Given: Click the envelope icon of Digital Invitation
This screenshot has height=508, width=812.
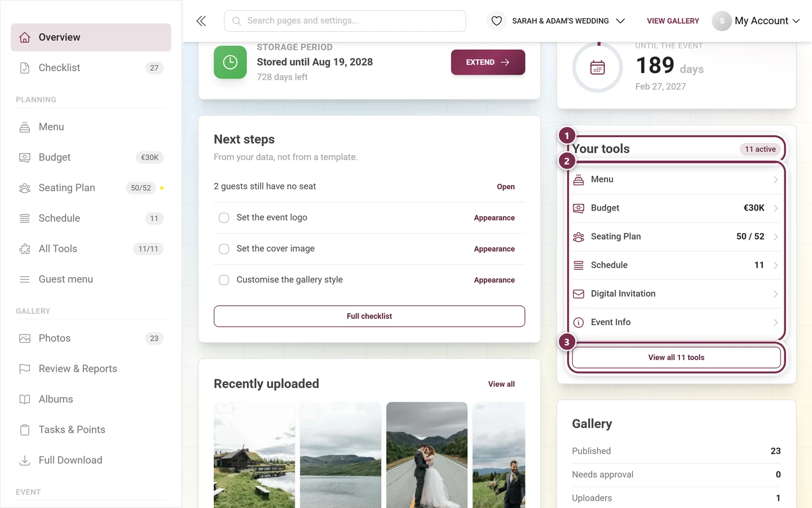Looking at the screenshot, I should (579, 294).
